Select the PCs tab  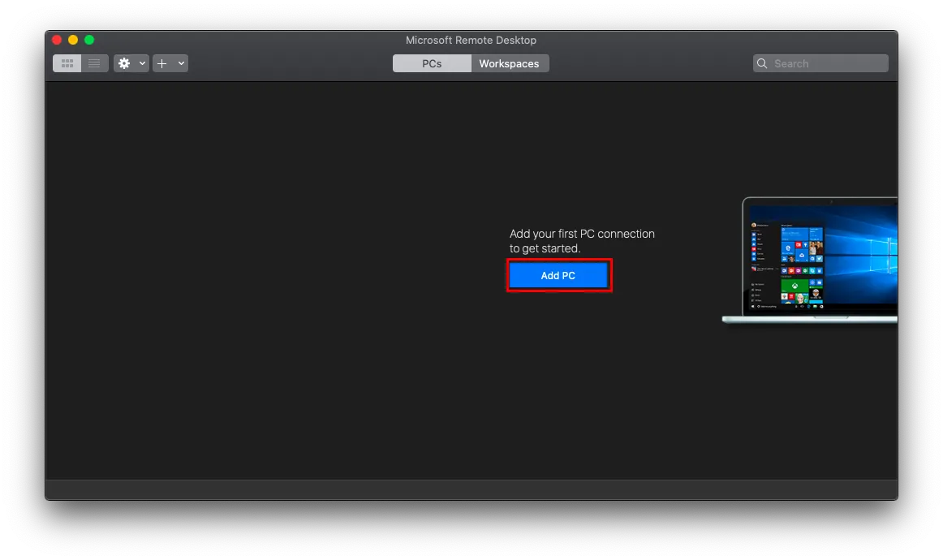pos(432,63)
